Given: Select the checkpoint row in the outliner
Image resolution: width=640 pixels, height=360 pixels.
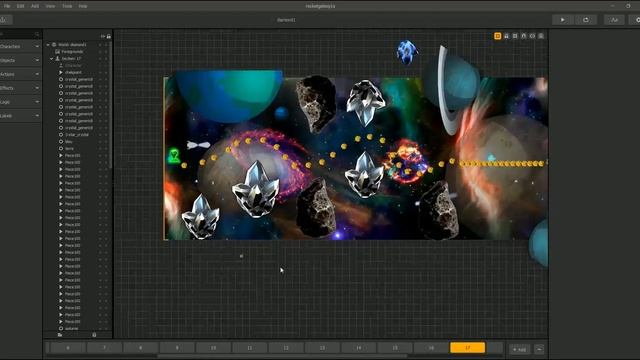Looking at the screenshot, I should pyautogui.click(x=78, y=72).
